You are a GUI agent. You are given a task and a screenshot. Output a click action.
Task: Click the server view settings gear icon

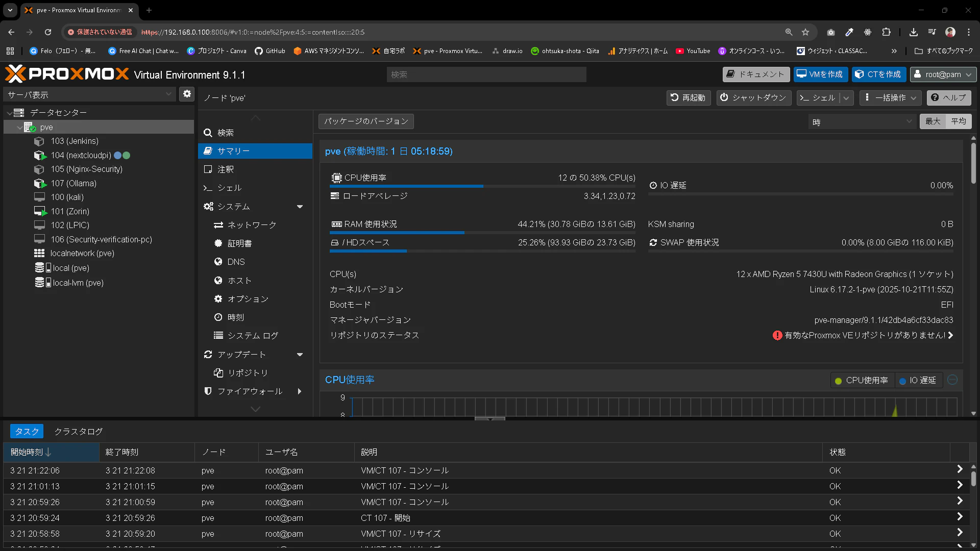point(187,94)
